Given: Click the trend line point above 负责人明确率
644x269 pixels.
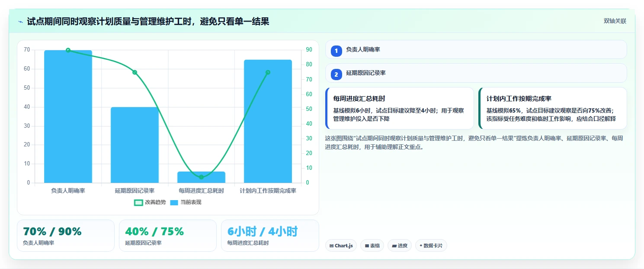Looking at the screenshot, I should tap(68, 50).
